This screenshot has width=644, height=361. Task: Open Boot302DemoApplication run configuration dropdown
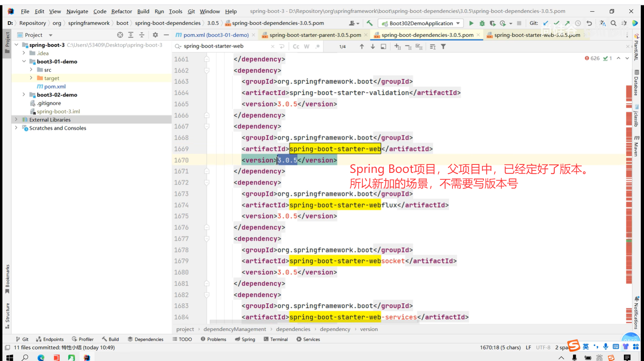(x=421, y=23)
